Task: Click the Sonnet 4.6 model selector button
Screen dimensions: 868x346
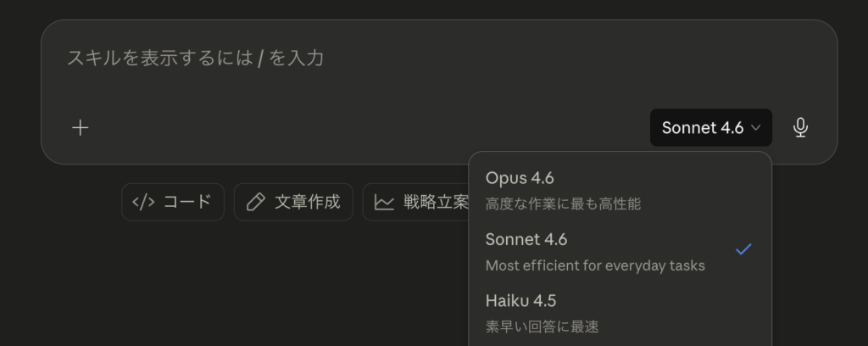Action: [710, 128]
